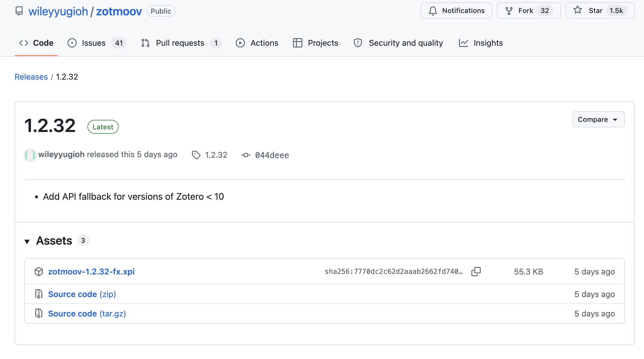Click the Pull requests count badge 1

[x=216, y=43]
